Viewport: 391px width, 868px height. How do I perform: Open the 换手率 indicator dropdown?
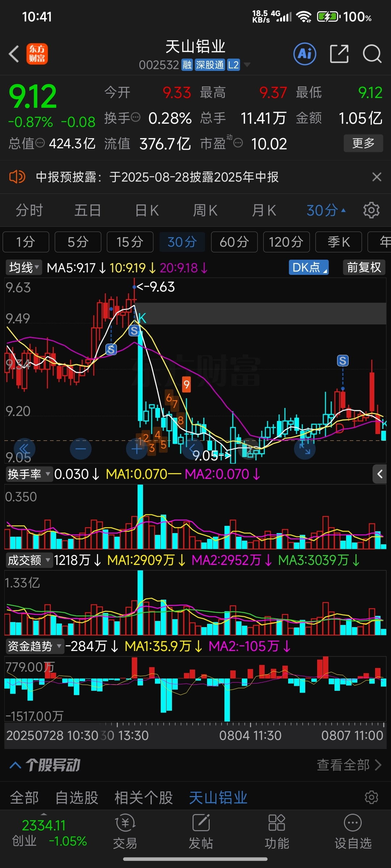pyautogui.click(x=29, y=474)
